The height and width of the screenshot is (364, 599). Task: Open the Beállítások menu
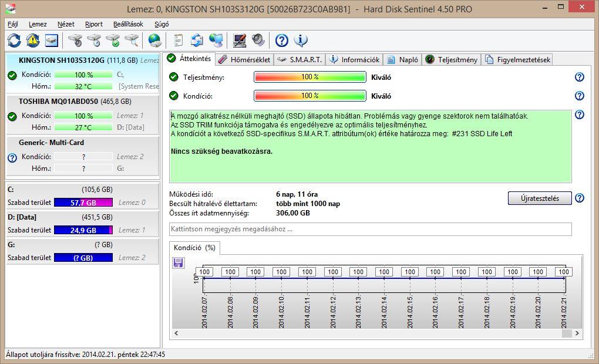tap(128, 24)
